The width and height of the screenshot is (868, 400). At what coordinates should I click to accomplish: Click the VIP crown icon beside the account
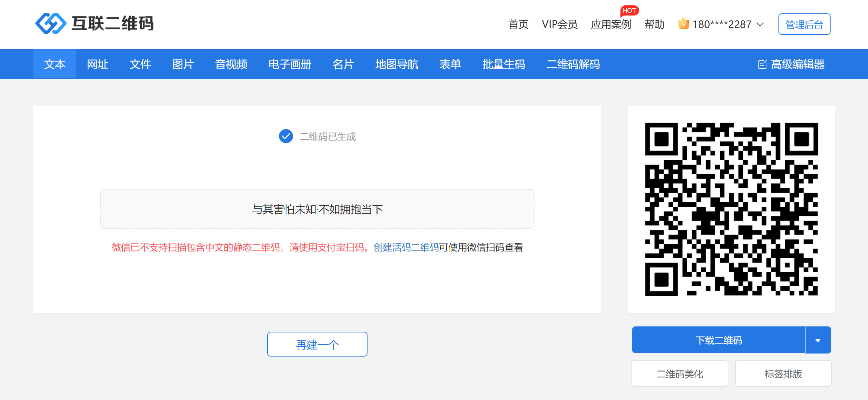click(x=683, y=24)
